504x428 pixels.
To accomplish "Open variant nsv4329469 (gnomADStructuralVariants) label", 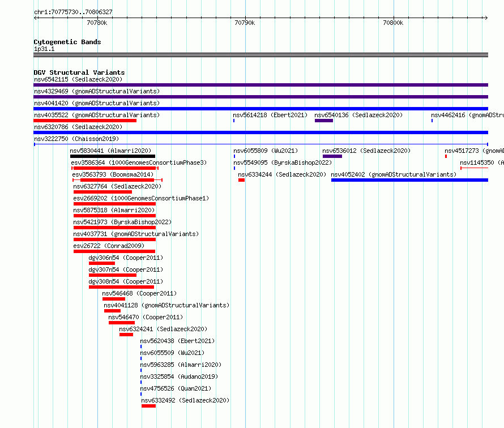I will click(x=97, y=91).
